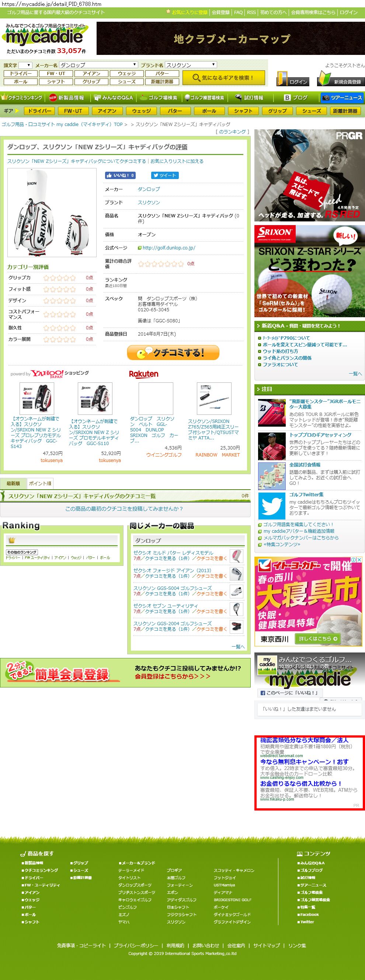The image size is (365, 980).
Task: Click the orange クチコミする! button
Action: 173,353
